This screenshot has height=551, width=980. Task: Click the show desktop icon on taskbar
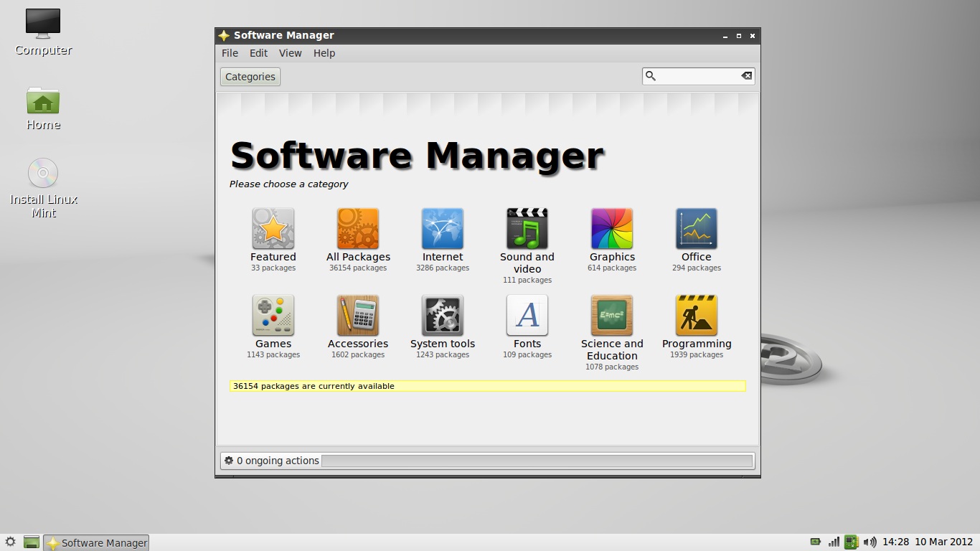tap(31, 542)
